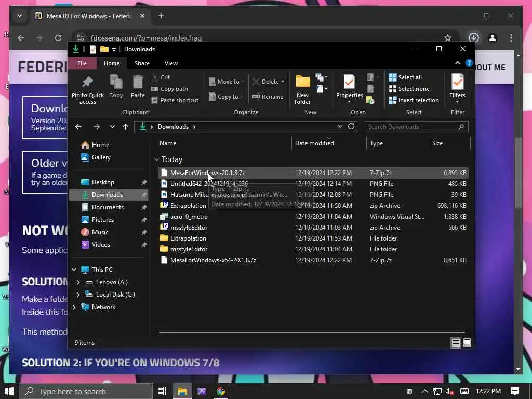Switch to Large icons view layout
This screenshot has height=399, width=532.
pyautogui.click(x=467, y=343)
